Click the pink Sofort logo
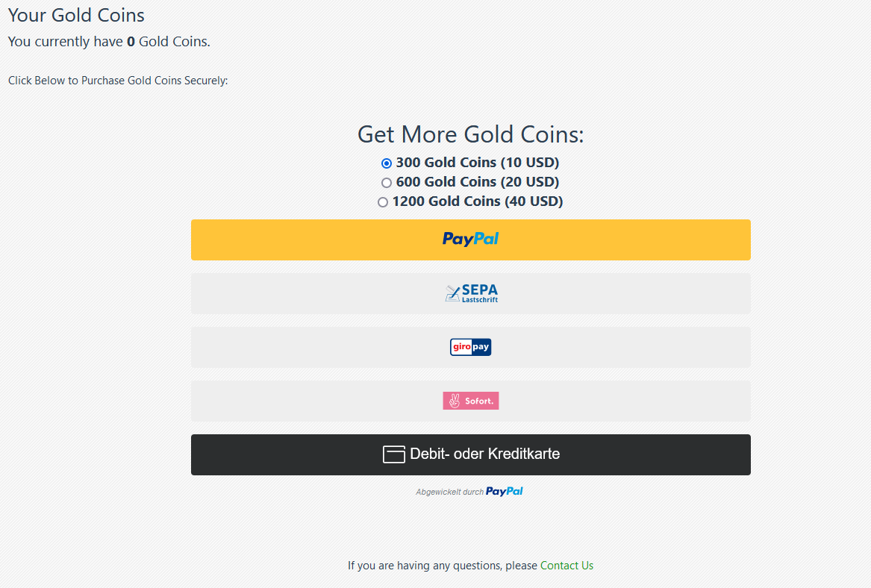The height and width of the screenshot is (588, 871). pyautogui.click(x=470, y=401)
